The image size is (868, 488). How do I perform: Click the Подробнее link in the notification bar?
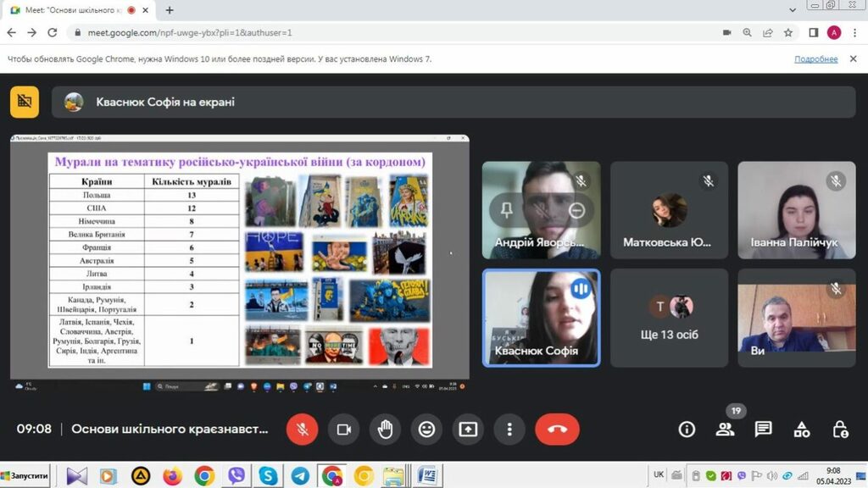[815, 59]
